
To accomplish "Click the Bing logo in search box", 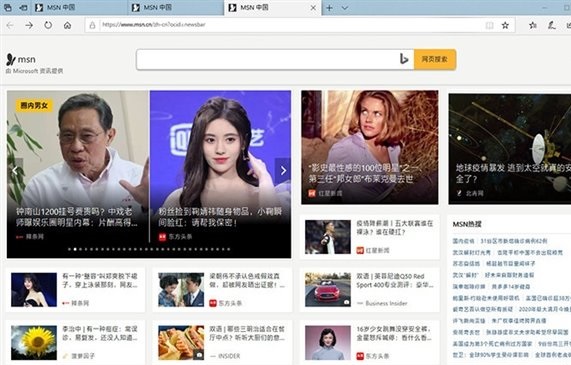I will point(404,59).
